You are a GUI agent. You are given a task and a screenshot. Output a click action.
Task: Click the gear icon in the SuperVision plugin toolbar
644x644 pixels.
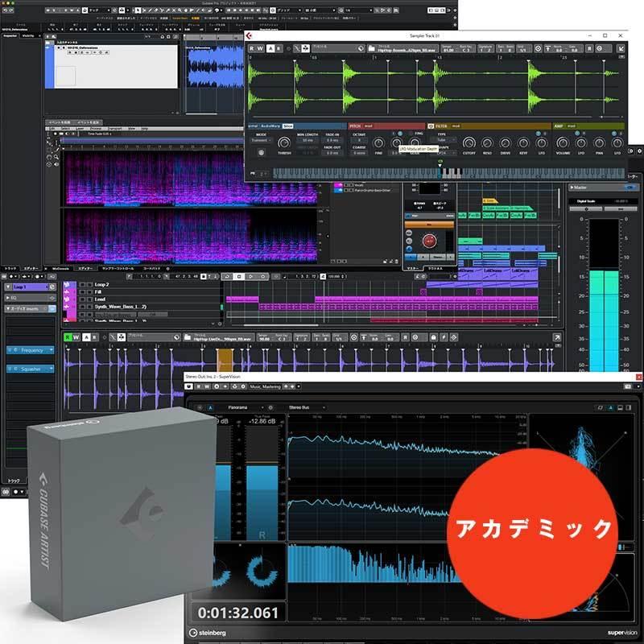pos(243,386)
